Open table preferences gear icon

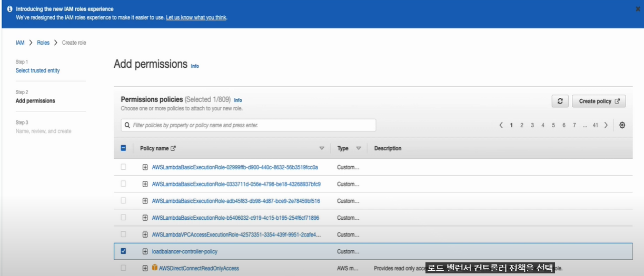click(622, 125)
